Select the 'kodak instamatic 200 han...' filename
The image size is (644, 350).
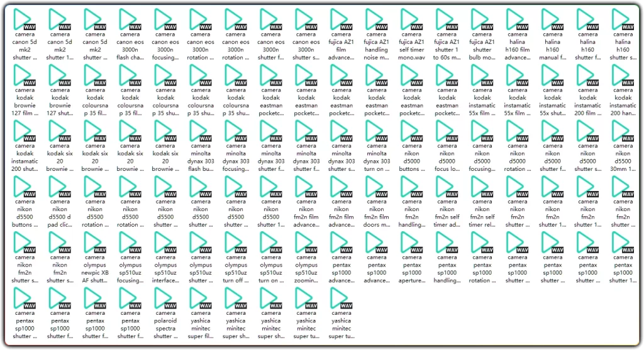coord(623,102)
